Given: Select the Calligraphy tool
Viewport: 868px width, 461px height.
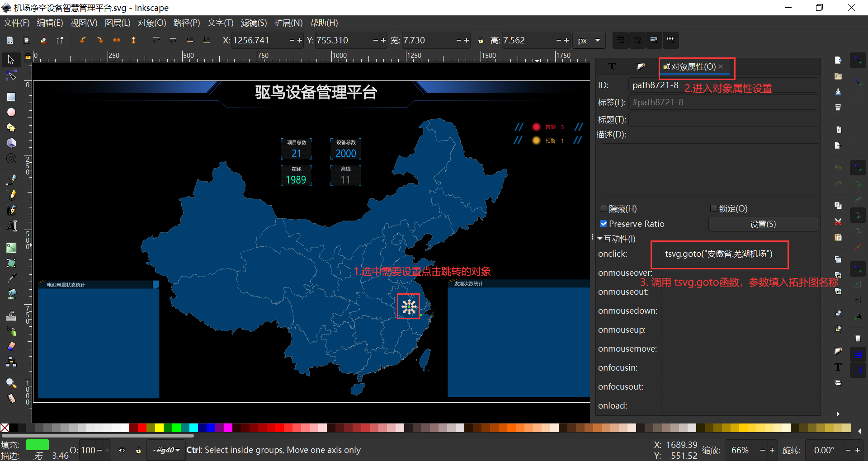Looking at the screenshot, I should (x=11, y=210).
